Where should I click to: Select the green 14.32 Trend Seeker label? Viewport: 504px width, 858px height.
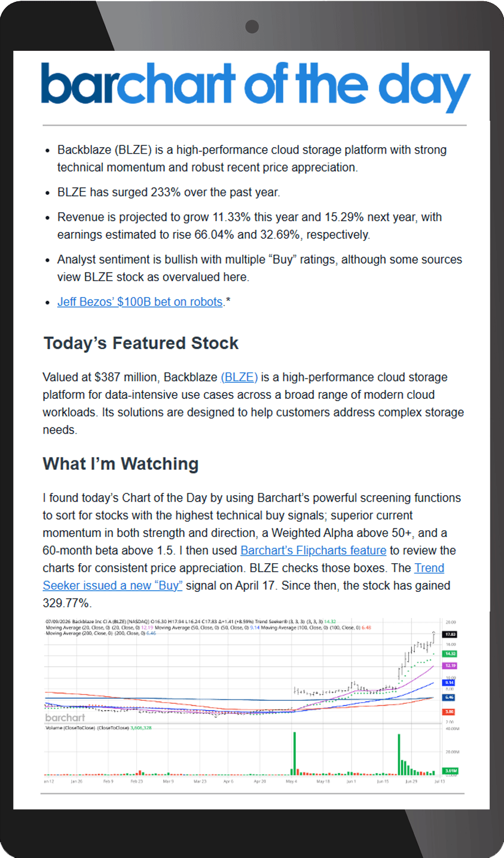click(x=450, y=654)
